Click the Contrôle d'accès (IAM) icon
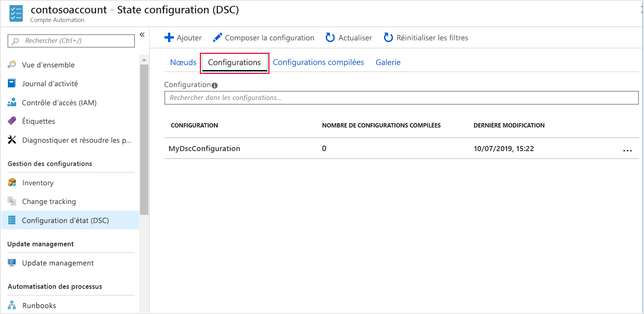This screenshot has width=644, height=314. tap(12, 102)
